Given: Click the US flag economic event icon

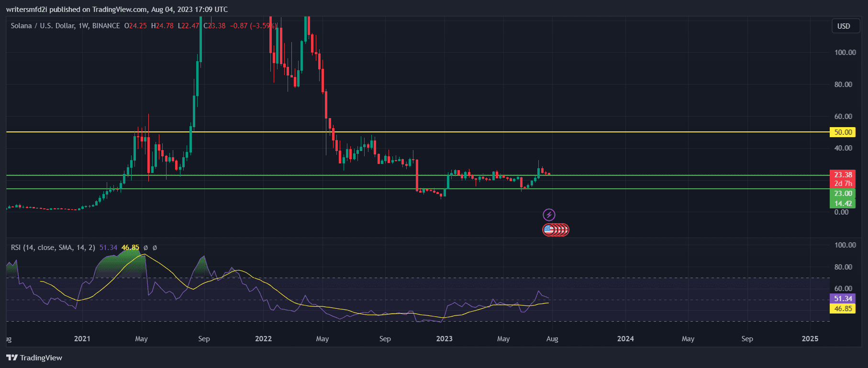Looking at the screenshot, I should [x=549, y=230].
